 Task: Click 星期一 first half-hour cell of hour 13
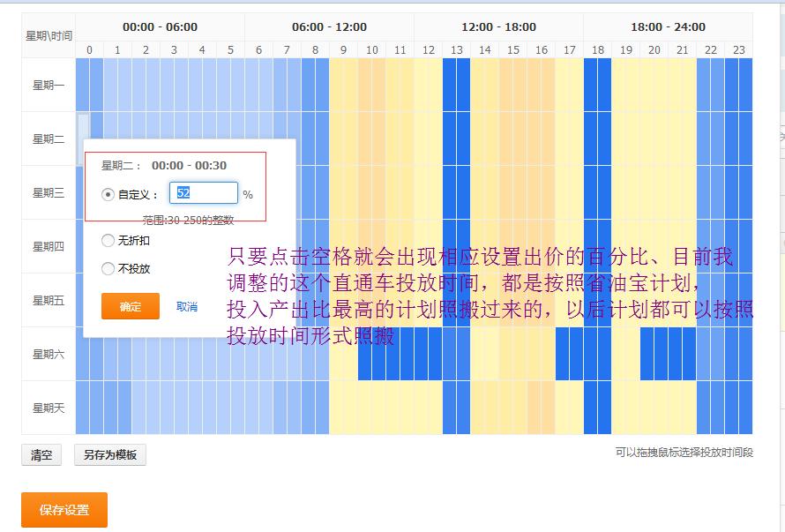tap(450, 85)
